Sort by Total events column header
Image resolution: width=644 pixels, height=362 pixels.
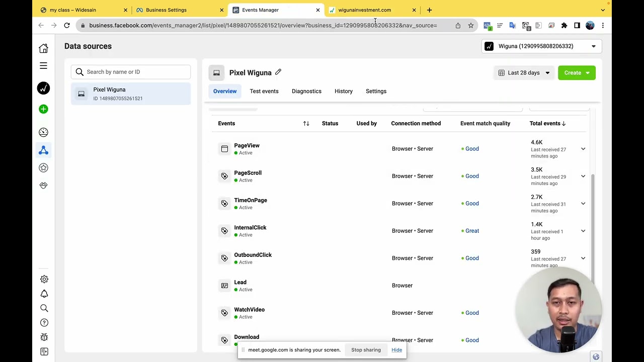[x=547, y=124]
